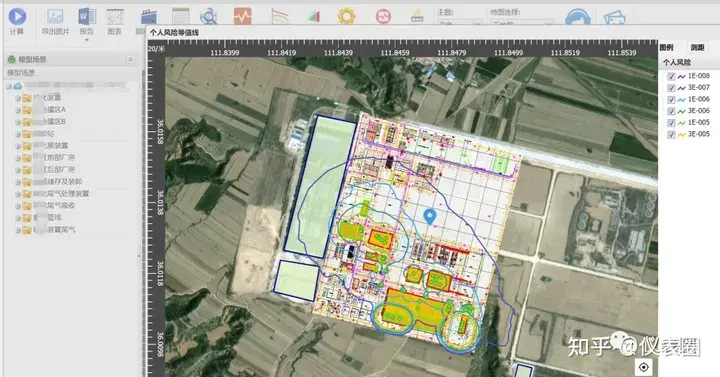Uncheck the 1E-008 risk contour checkbox

[671, 76]
